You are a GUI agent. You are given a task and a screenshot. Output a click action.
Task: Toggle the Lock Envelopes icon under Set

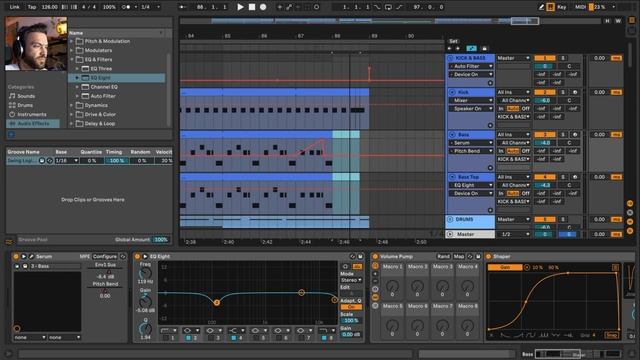(484, 49)
